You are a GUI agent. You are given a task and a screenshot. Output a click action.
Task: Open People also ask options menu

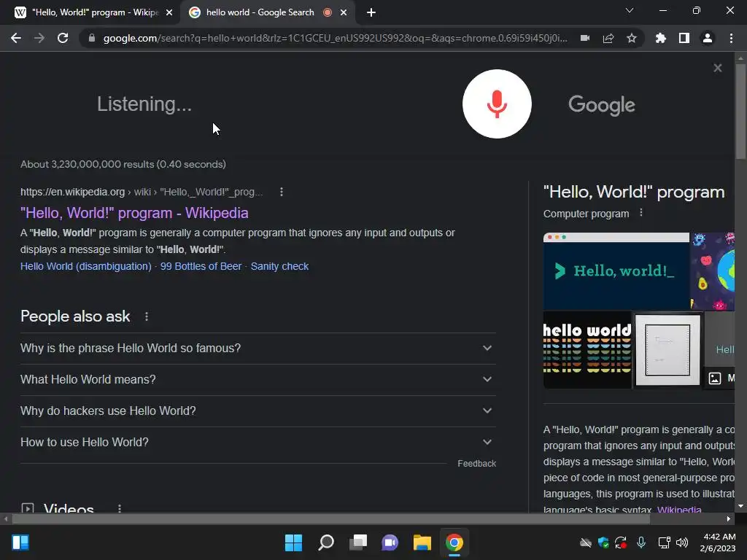click(146, 316)
